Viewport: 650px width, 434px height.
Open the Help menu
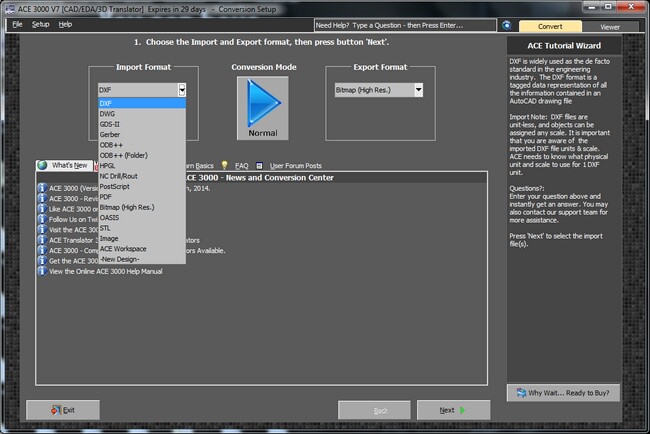[x=65, y=24]
